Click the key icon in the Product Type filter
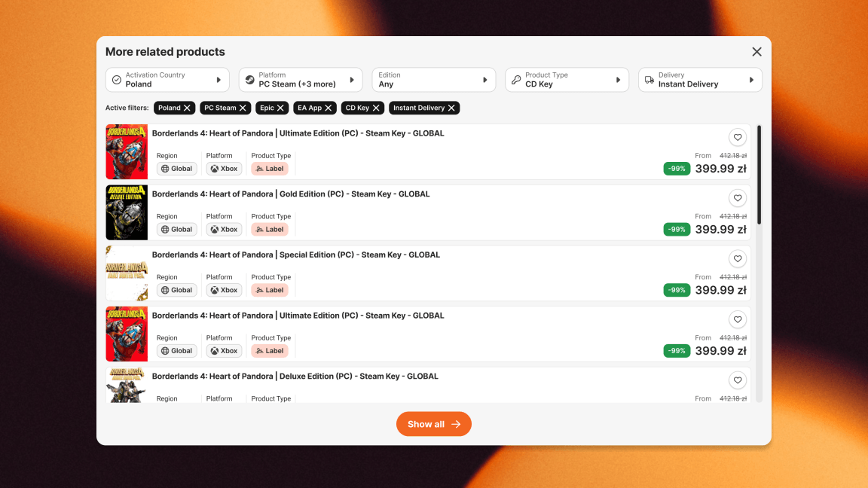868x488 pixels. [515, 79]
